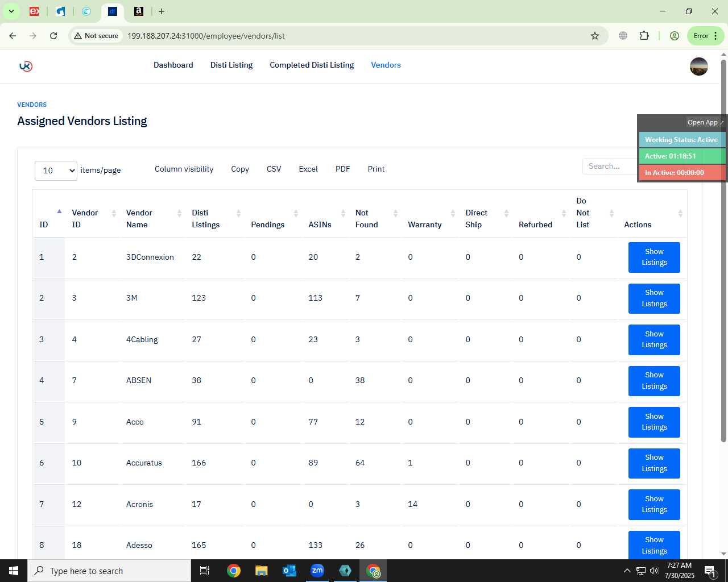Click the table Search field
728x582 pixels.
pos(610,167)
